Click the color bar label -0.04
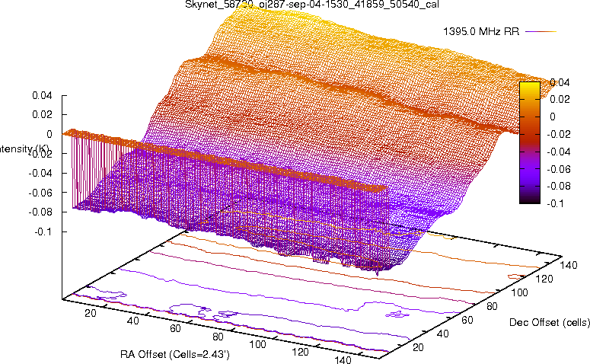Screen dimensions: 590x364 (558, 152)
